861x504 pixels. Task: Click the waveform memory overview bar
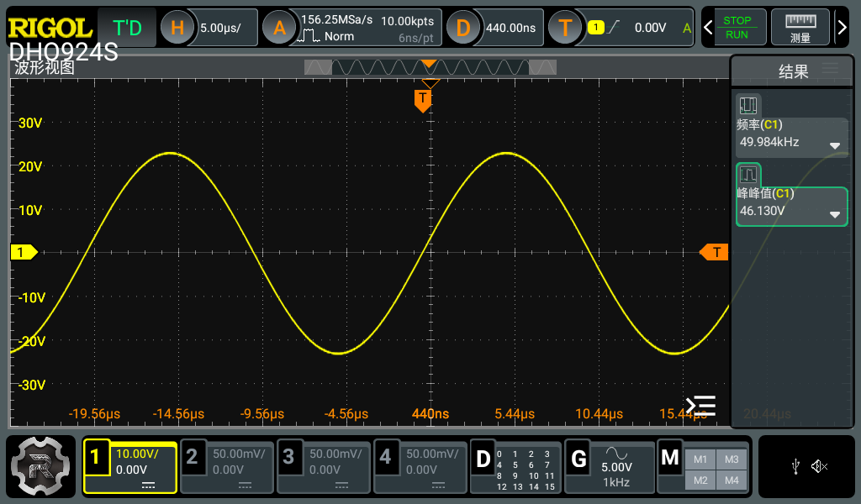pos(430,67)
